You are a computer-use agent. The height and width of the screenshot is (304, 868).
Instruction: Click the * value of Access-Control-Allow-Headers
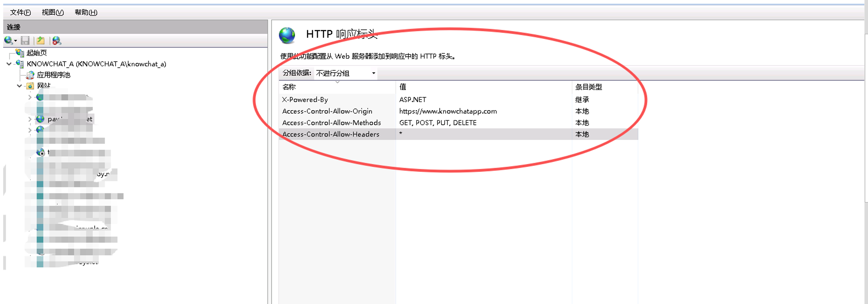tap(401, 133)
